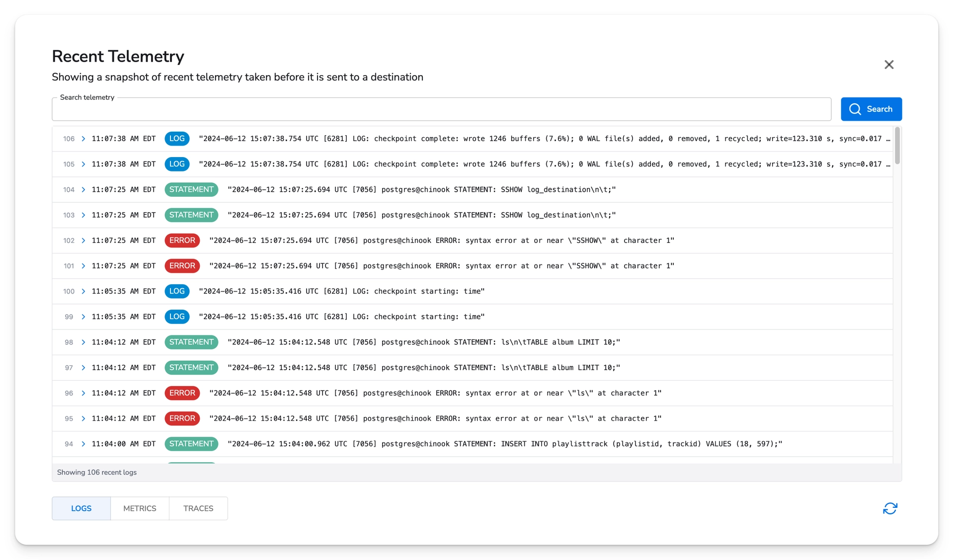Select the LOGS tab

[x=81, y=508]
